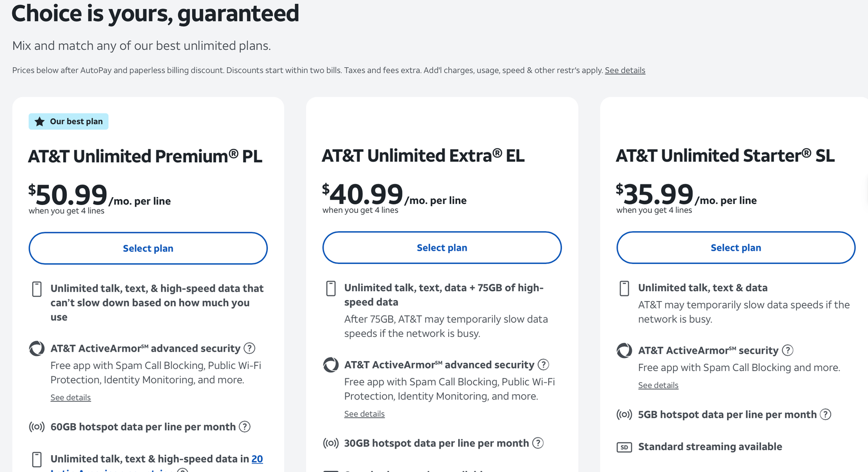Click the star icon on Our best plan badge

pos(40,121)
